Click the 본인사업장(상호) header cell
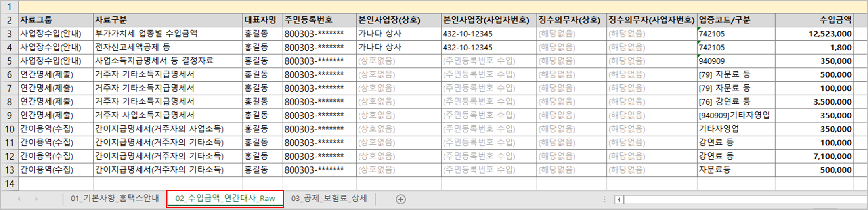Image resolution: width=868 pixels, height=210 pixels. pos(399,20)
